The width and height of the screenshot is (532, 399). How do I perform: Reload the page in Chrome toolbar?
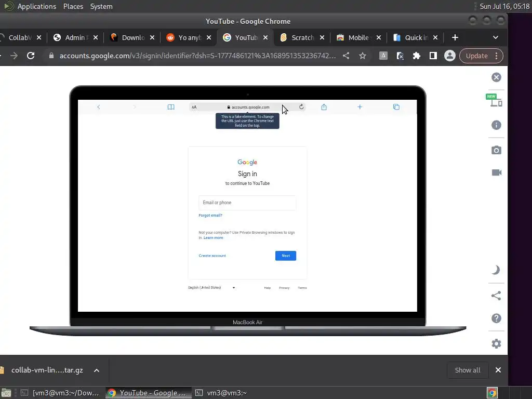pos(31,56)
